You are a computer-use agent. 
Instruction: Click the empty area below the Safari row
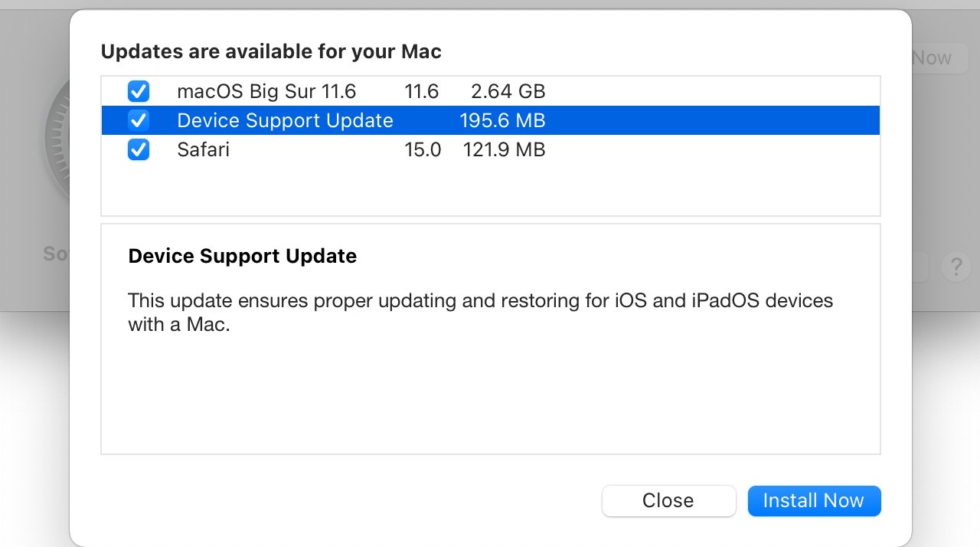coord(490,189)
